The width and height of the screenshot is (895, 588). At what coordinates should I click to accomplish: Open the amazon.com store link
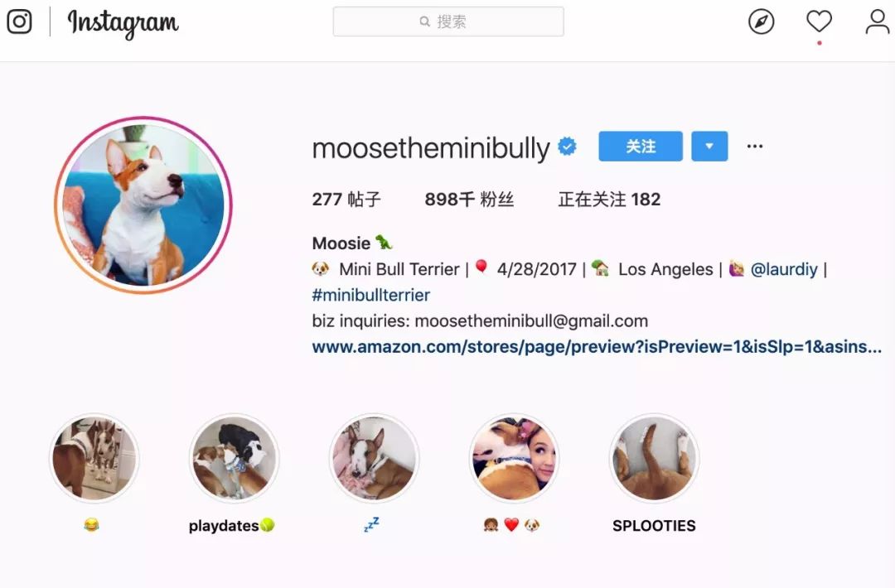click(597, 347)
